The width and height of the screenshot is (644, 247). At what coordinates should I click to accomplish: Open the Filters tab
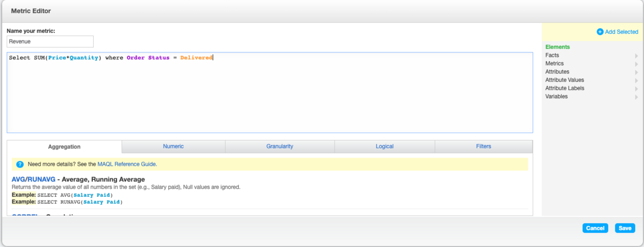pyautogui.click(x=483, y=146)
